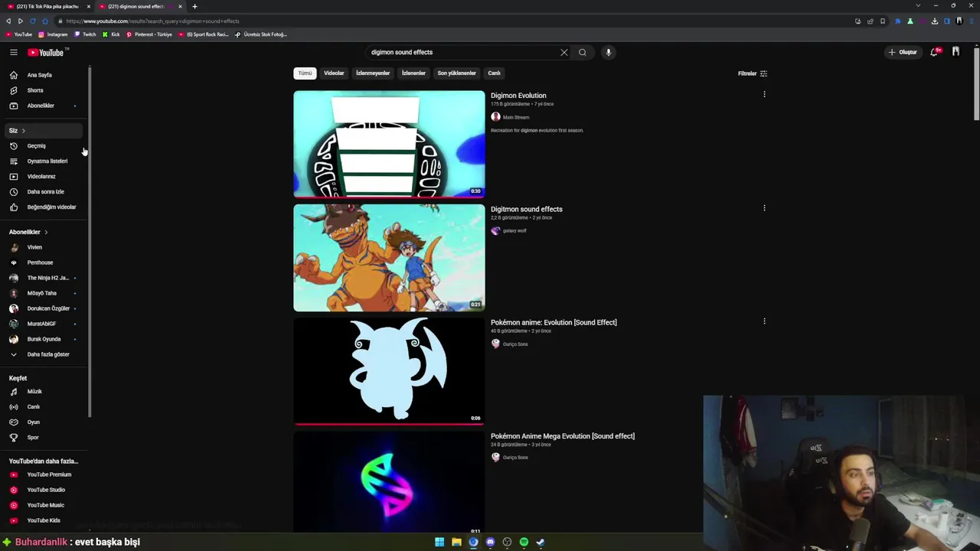This screenshot has height=551, width=980.
Task: Select the Tümü filter chip
Action: coord(305,73)
